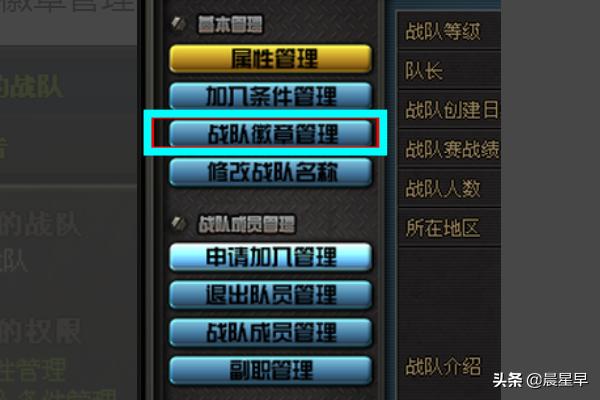600x400 pixels.
Task: Click the 头条 @晨星早 watermark
Action: pyautogui.click(x=540, y=380)
